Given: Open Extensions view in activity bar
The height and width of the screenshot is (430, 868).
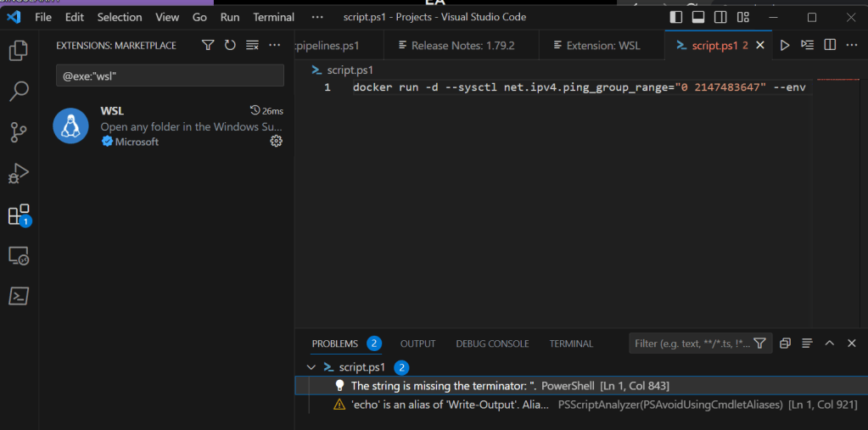Looking at the screenshot, I should [19, 215].
